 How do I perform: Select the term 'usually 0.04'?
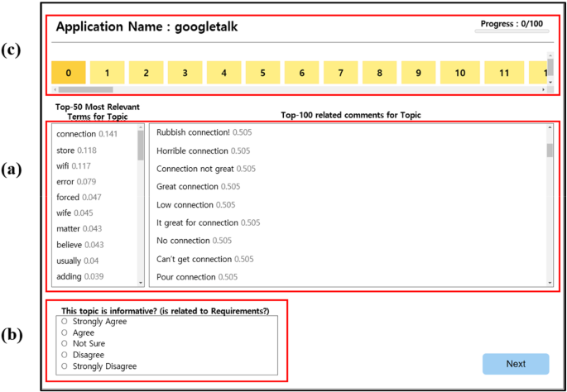coord(78,261)
